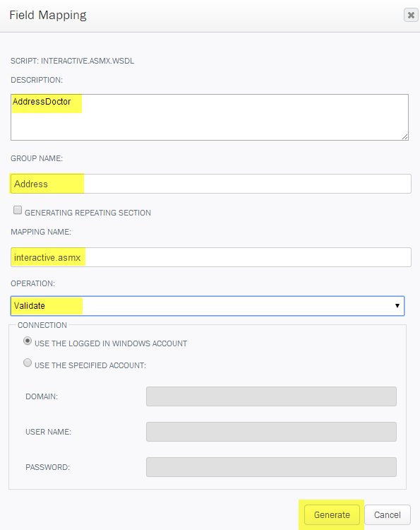420x530 pixels.
Task: Click the Description text area containing AddressDoctor
Action: [x=210, y=117]
